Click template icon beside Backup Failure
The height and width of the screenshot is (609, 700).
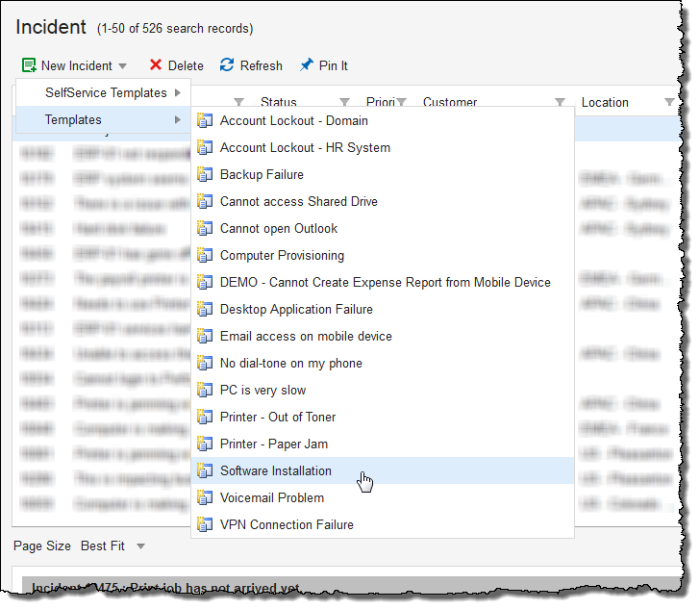205,174
